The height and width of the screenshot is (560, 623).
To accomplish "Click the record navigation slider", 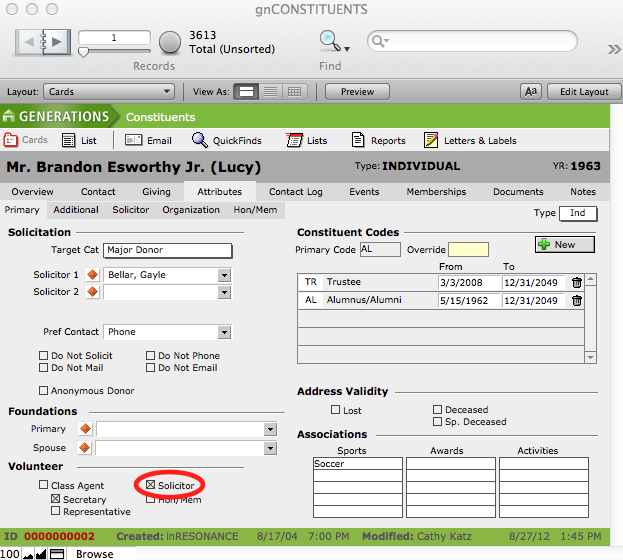I will click(83, 51).
